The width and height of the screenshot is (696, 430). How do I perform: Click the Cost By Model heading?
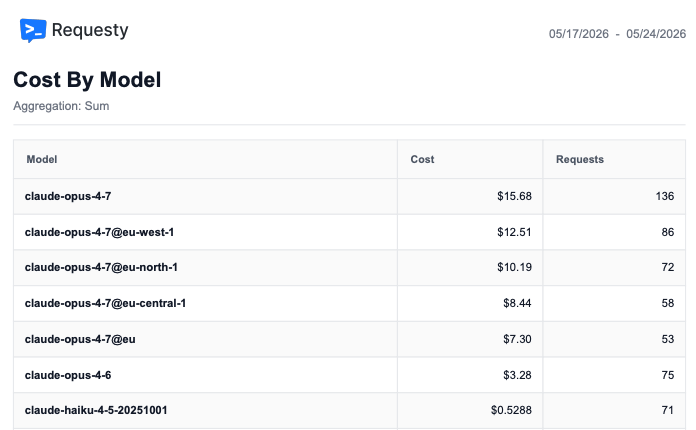click(87, 80)
